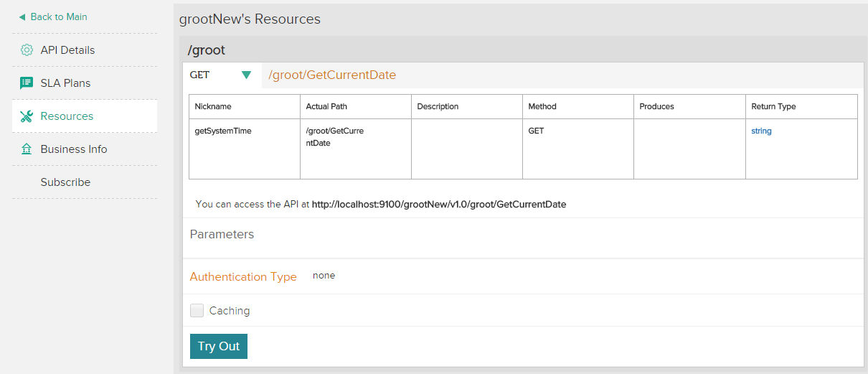Click the localhost API access URL
Image resolution: width=868 pixels, height=374 pixels.
pos(438,204)
